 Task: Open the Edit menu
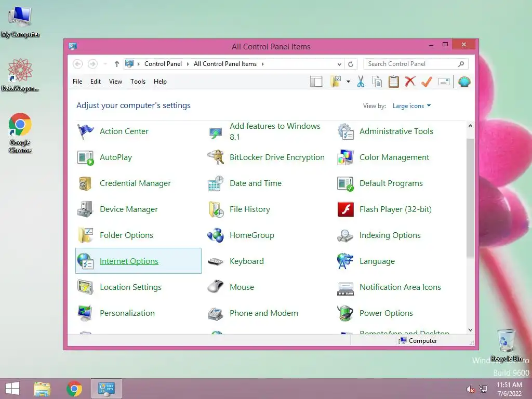(96, 82)
